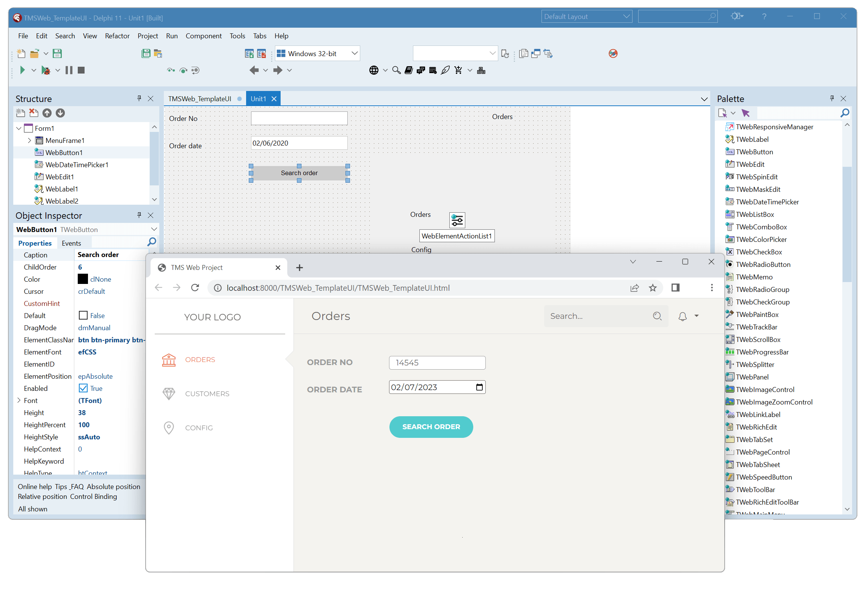Open the Online help link
868x591 pixels.
pyautogui.click(x=34, y=486)
